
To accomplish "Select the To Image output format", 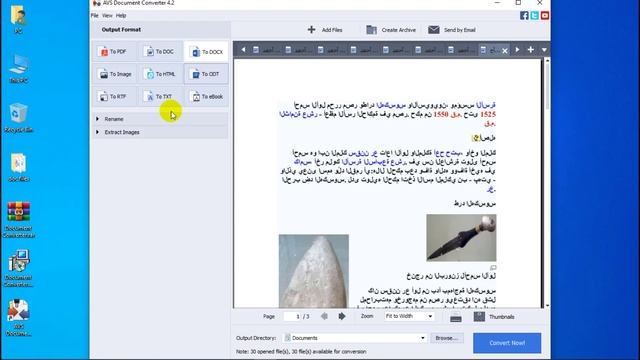I will [114, 74].
